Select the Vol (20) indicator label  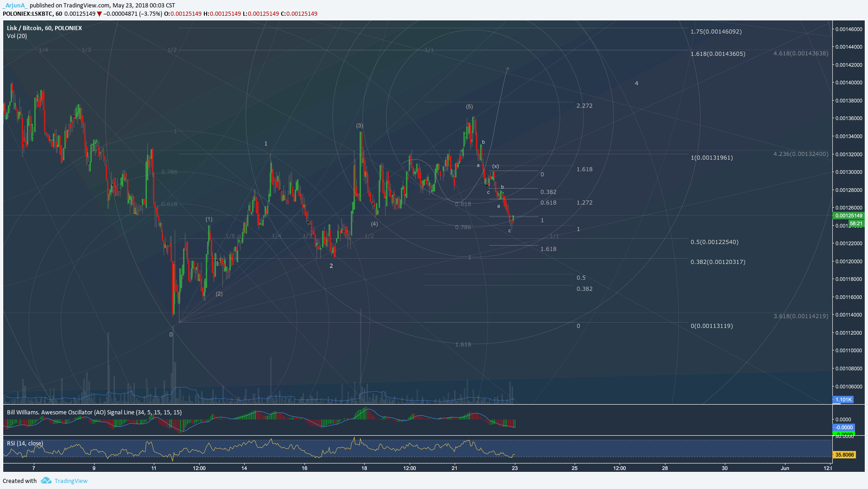point(17,36)
